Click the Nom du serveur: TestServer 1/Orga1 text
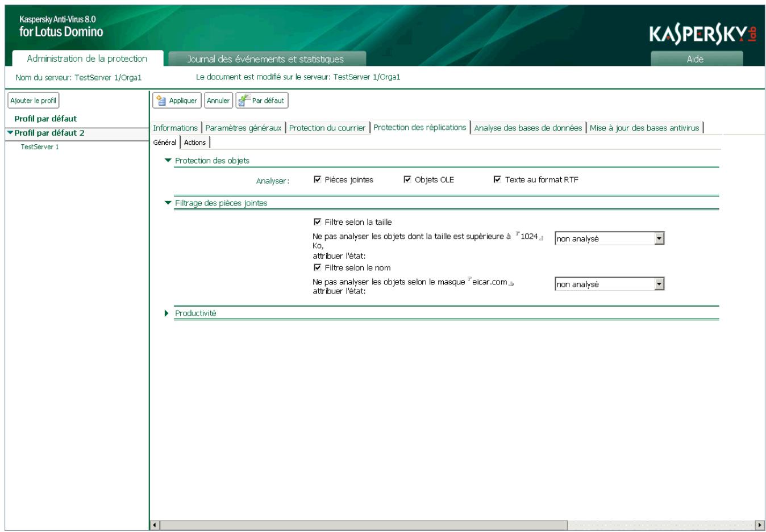 point(78,77)
